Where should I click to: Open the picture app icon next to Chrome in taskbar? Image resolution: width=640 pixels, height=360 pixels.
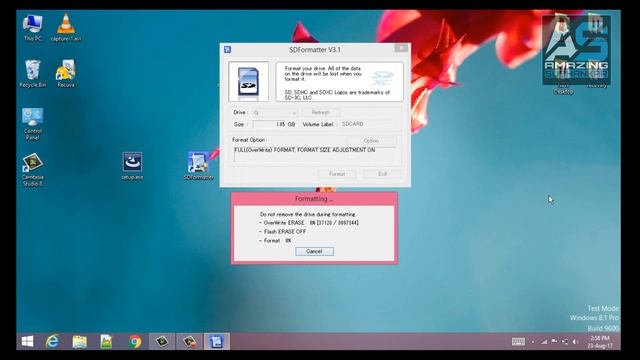107,341
